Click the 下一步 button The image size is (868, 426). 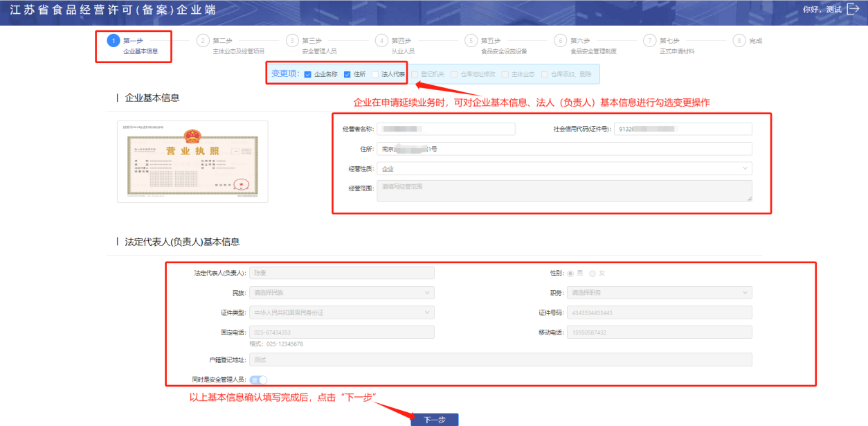(434, 420)
